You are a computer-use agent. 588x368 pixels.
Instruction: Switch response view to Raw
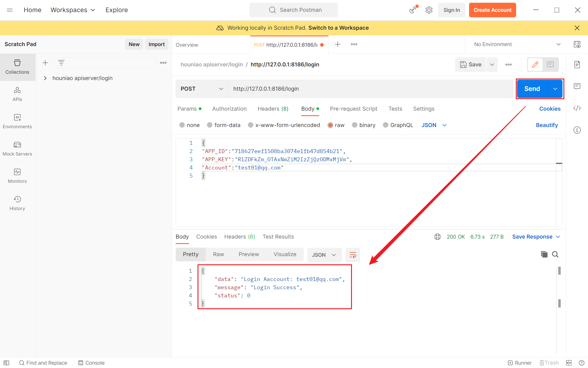(218, 254)
